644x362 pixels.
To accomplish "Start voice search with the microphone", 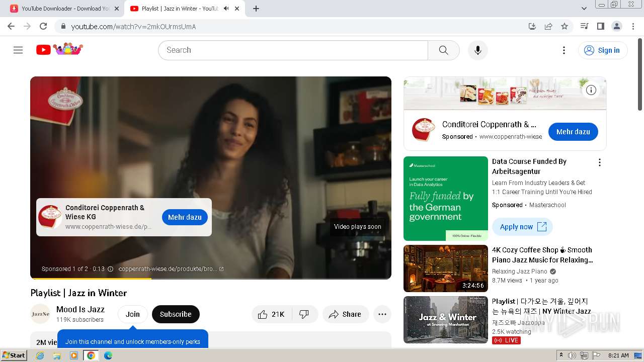I will click(477, 50).
